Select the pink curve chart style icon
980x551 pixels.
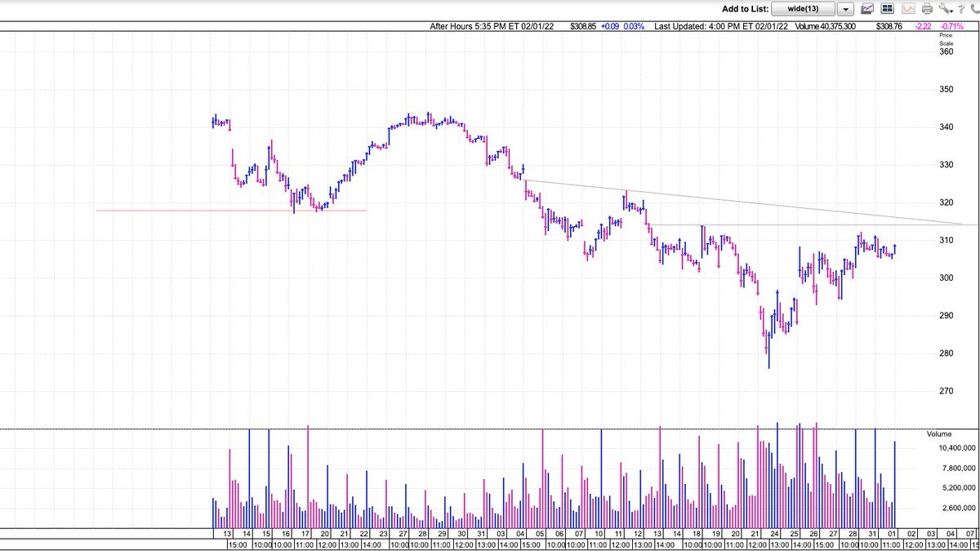point(906,8)
